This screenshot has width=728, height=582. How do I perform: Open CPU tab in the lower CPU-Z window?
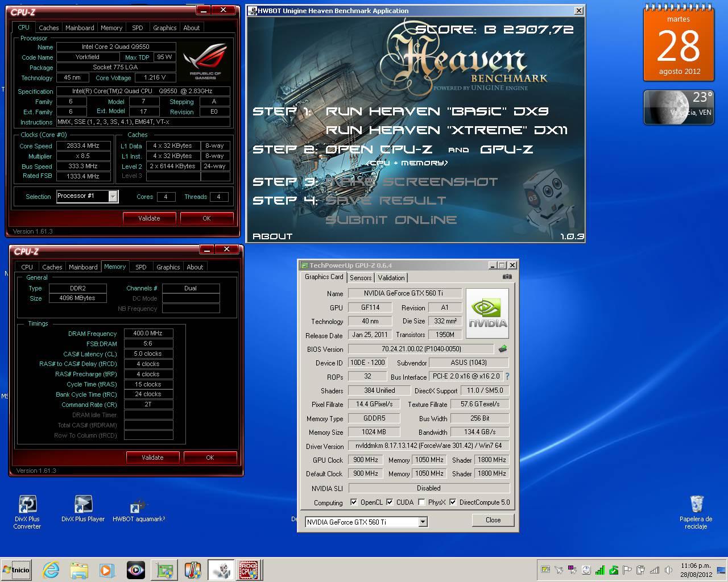tap(27, 267)
